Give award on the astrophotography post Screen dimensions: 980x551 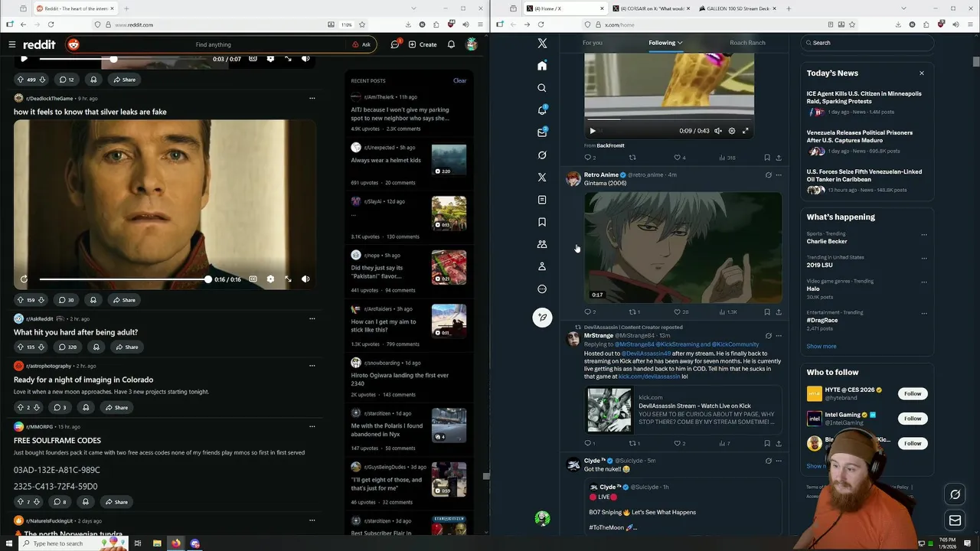pos(86,407)
